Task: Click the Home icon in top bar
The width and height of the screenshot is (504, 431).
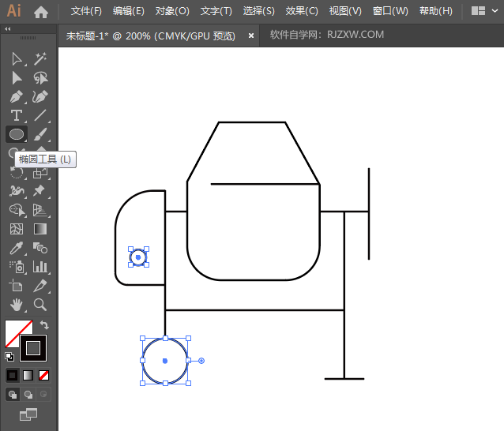Action: click(x=41, y=12)
